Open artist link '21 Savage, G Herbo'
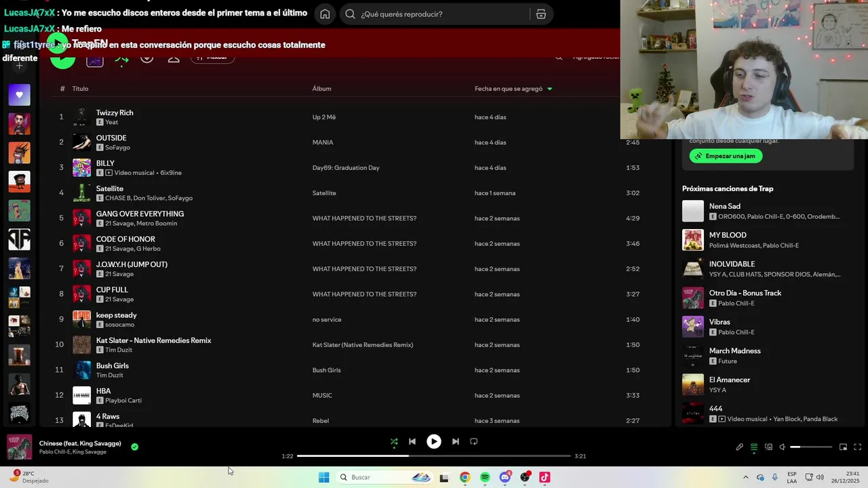This screenshot has width=868, height=488. click(133, 249)
